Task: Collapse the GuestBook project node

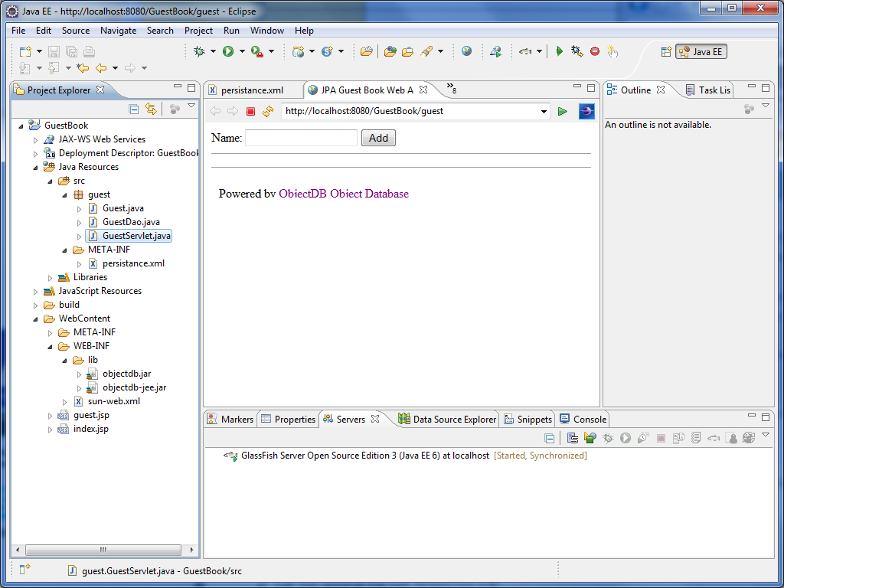Action: [21, 126]
